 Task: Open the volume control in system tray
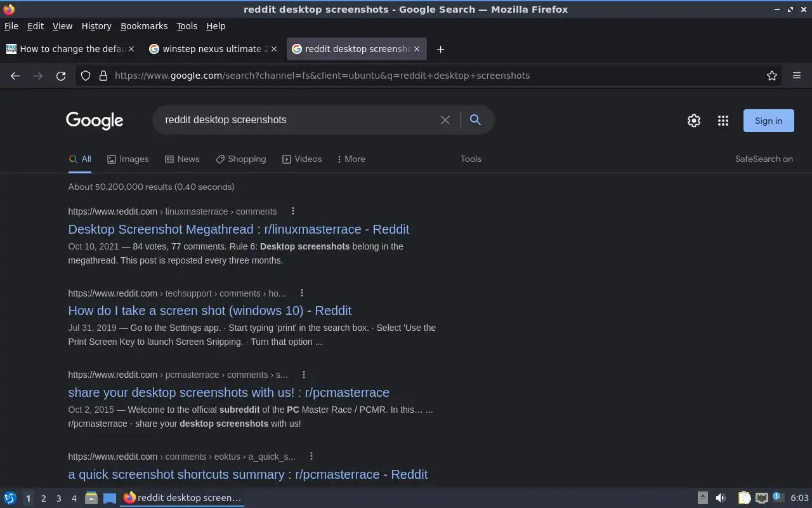point(721,498)
